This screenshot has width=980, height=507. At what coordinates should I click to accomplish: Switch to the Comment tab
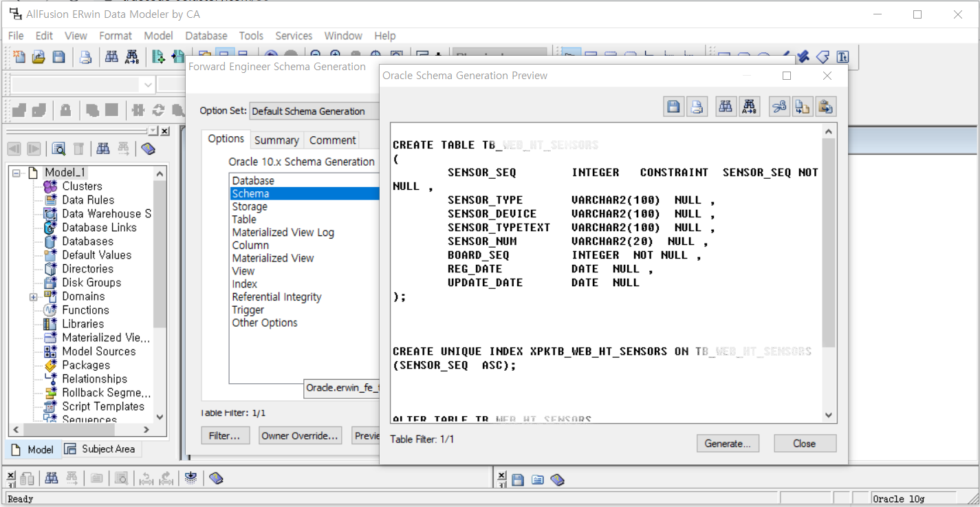pyautogui.click(x=332, y=140)
